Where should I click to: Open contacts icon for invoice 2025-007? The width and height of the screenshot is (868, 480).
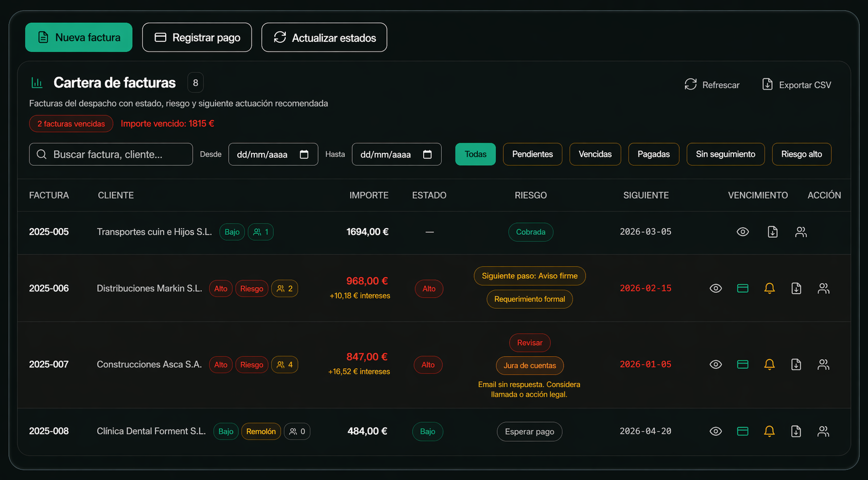pos(824,365)
